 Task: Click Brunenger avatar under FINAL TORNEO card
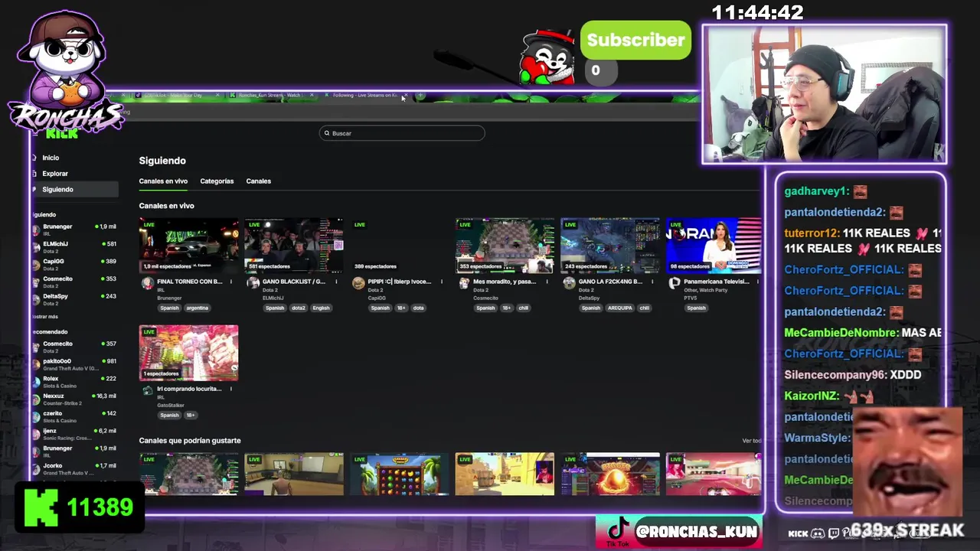pyautogui.click(x=147, y=283)
